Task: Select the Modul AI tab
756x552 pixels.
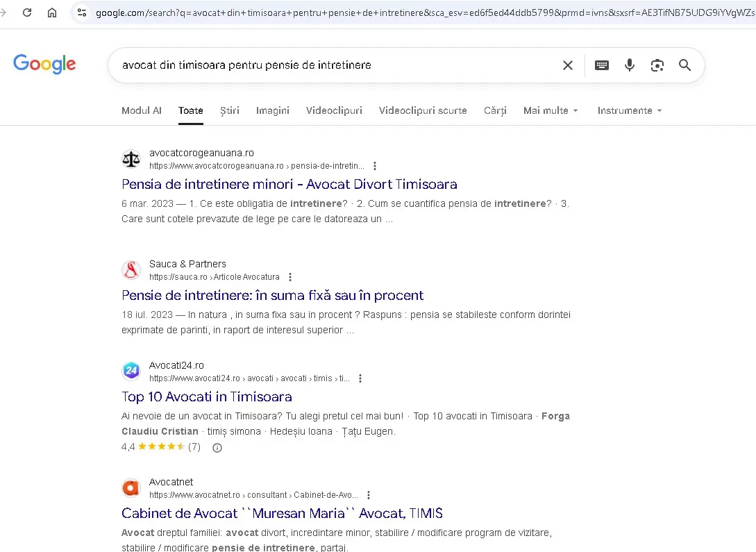Action: point(142,110)
